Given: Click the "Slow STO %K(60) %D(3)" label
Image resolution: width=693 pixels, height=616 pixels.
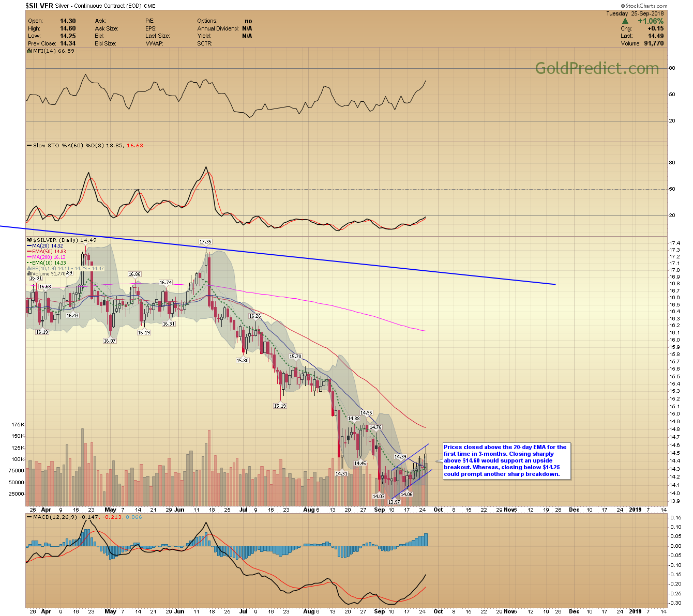Looking at the screenshot, I should click(x=69, y=146).
